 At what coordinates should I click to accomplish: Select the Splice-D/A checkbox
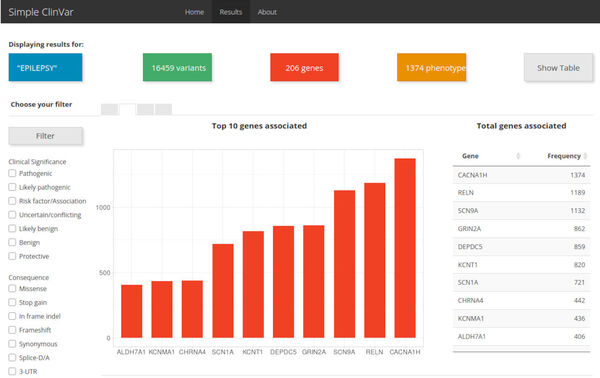[12, 357]
